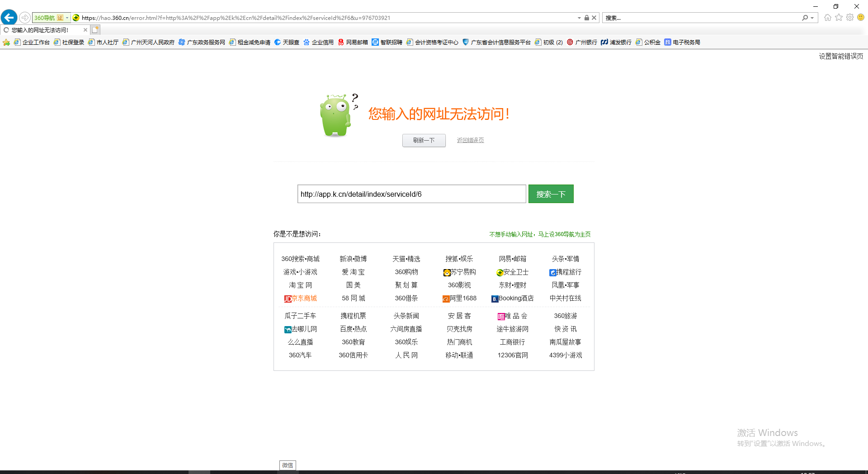
Task: Open the 新浪•微博 link
Action: (353, 259)
